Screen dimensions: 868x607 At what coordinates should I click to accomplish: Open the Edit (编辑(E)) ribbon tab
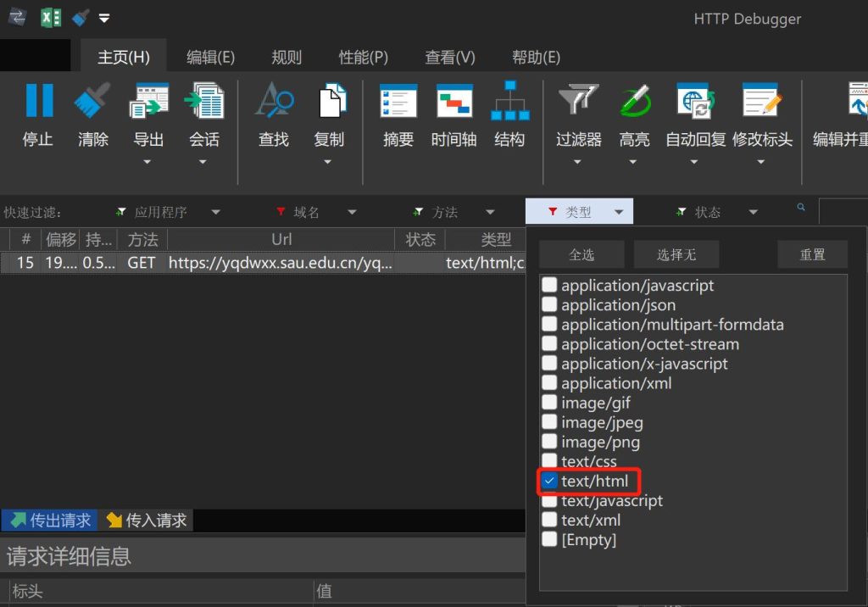point(210,58)
